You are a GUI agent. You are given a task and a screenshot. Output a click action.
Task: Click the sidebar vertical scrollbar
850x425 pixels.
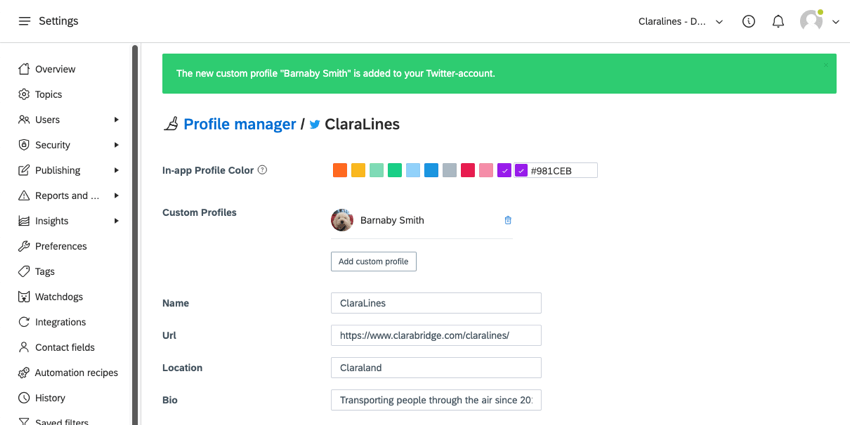(135, 235)
